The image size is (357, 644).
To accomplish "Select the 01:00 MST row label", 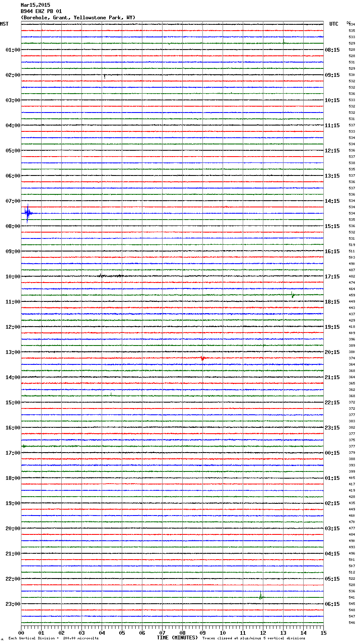I will tap(13, 50).
